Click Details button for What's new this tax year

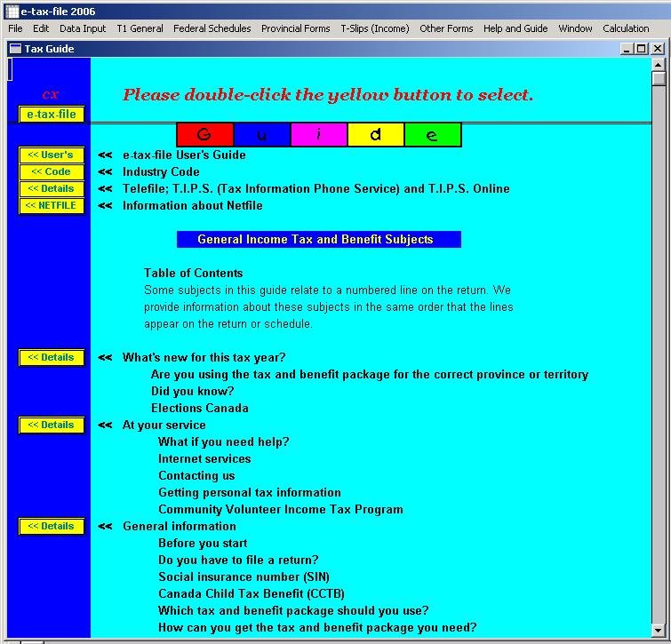tap(52, 358)
